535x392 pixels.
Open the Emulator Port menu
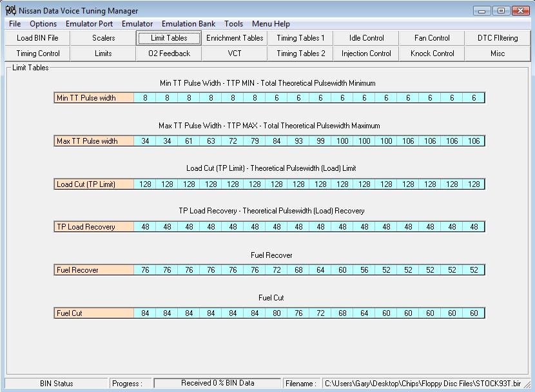click(90, 24)
